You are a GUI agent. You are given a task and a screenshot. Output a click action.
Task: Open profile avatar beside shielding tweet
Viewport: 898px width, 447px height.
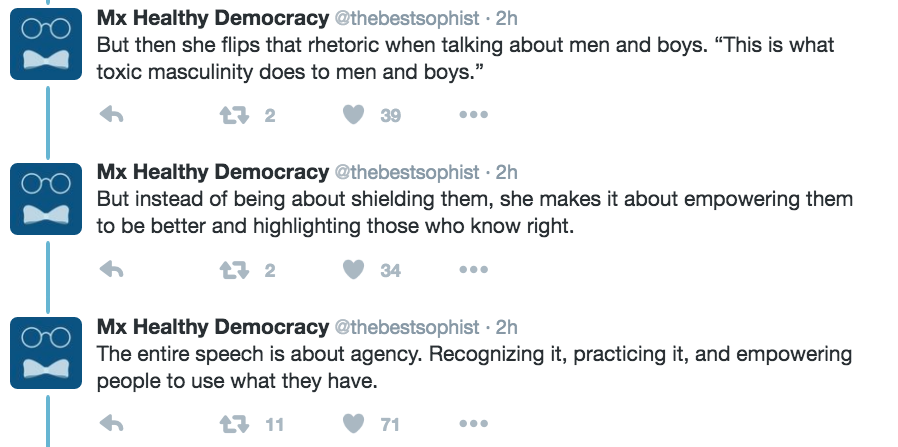point(47,198)
